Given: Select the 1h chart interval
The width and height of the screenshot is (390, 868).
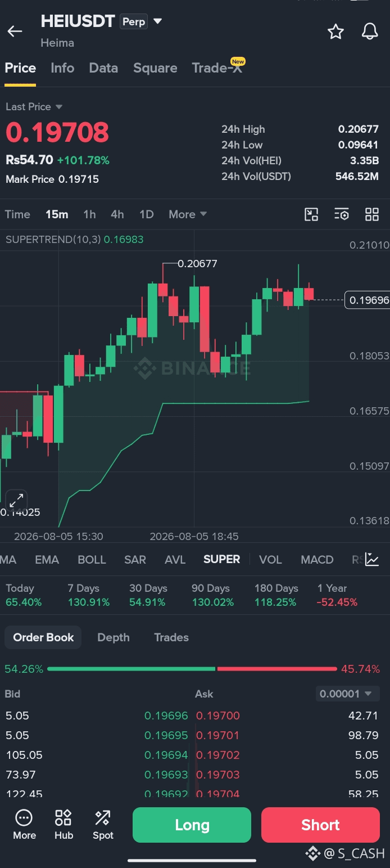Looking at the screenshot, I should pyautogui.click(x=89, y=214).
